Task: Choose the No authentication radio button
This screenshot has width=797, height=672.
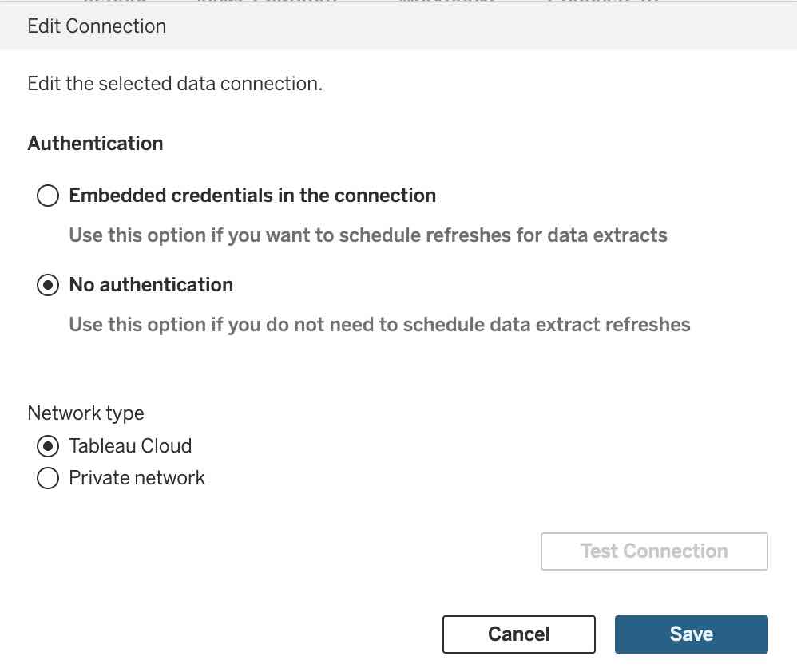Action: pyautogui.click(x=48, y=285)
